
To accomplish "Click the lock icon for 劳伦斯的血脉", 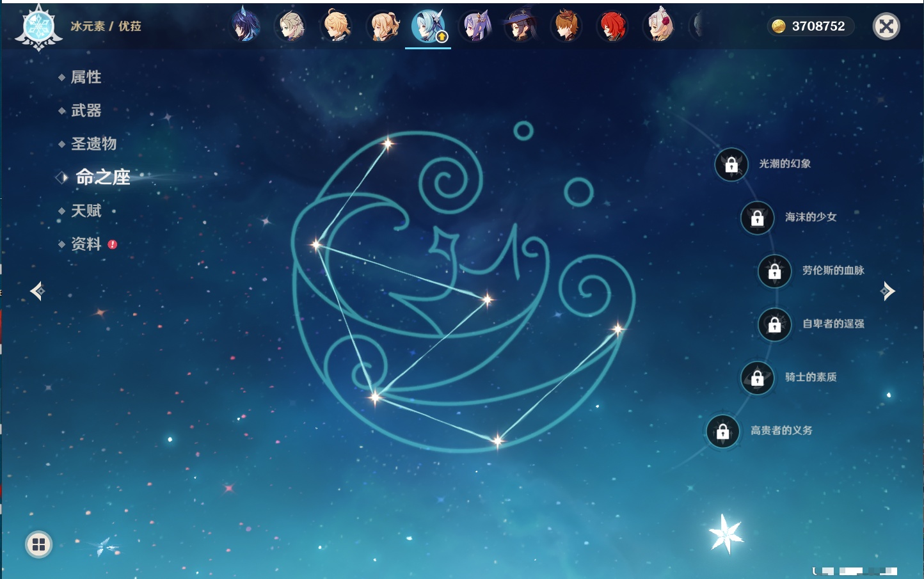I will (774, 271).
